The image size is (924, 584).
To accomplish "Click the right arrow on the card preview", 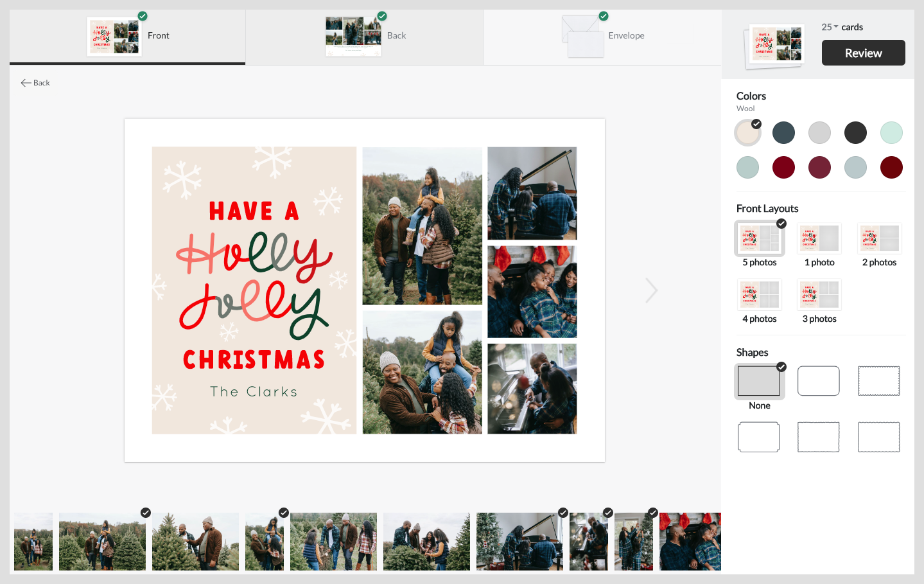I will 651,290.
